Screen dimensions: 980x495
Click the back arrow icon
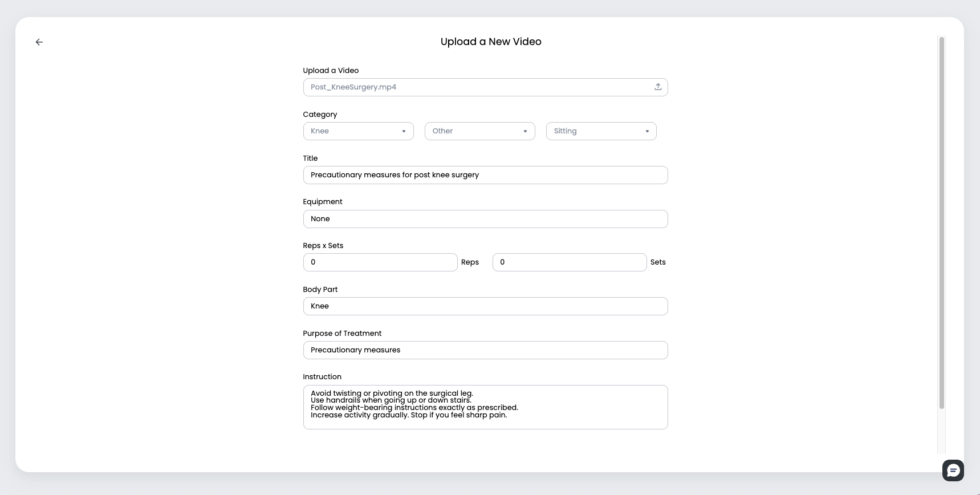[x=39, y=42]
